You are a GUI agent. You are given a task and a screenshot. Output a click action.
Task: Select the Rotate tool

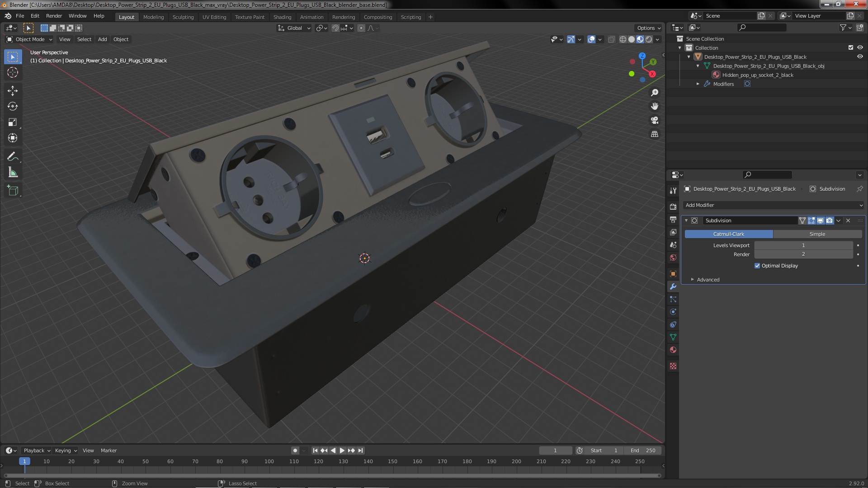point(13,106)
